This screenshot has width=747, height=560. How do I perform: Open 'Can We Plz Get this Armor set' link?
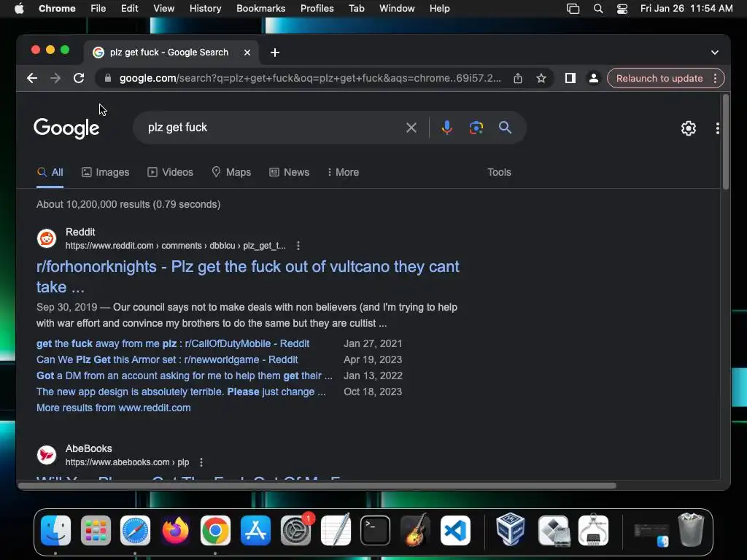(x=167, y=360)
